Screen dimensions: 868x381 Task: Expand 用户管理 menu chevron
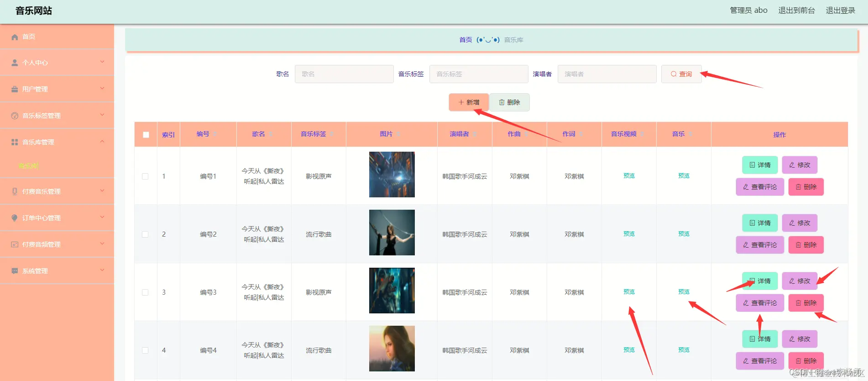102,88
